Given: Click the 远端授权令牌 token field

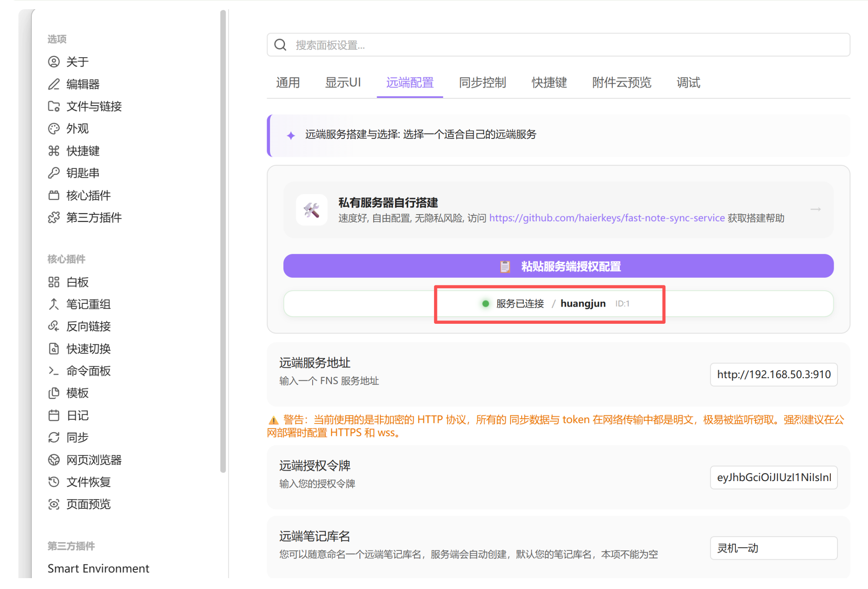Looking at the screenshot, I should click(773, 477).
